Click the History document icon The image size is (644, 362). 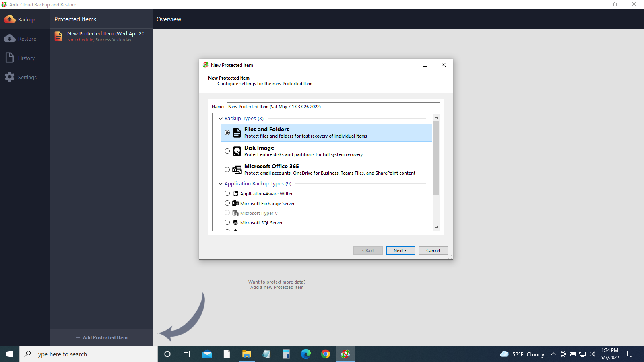tap(10, 58)
